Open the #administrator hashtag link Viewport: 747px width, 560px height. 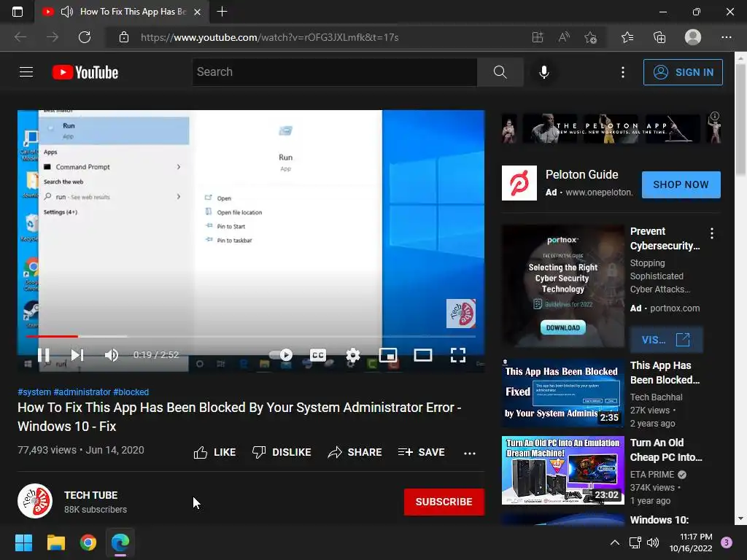point(82,392)
